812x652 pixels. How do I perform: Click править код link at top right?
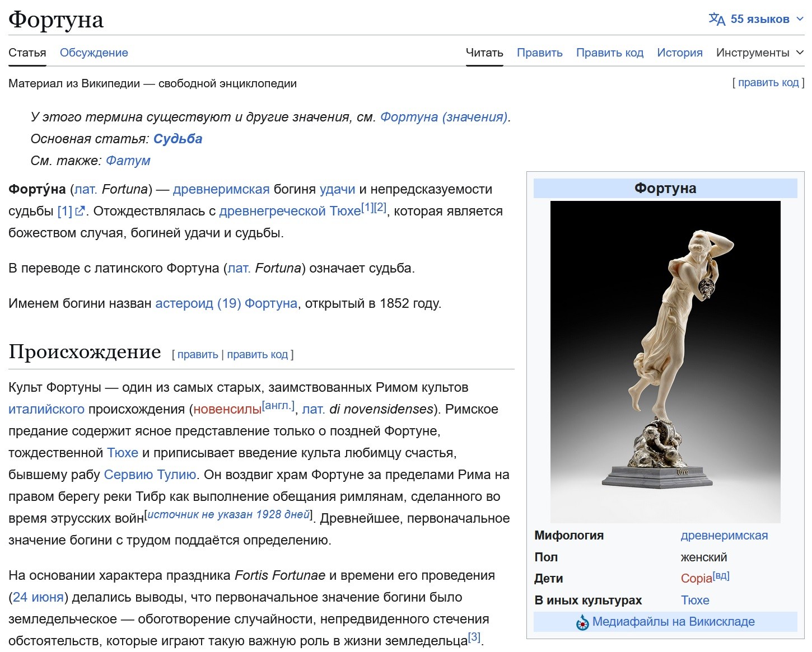tap(768, 83)
